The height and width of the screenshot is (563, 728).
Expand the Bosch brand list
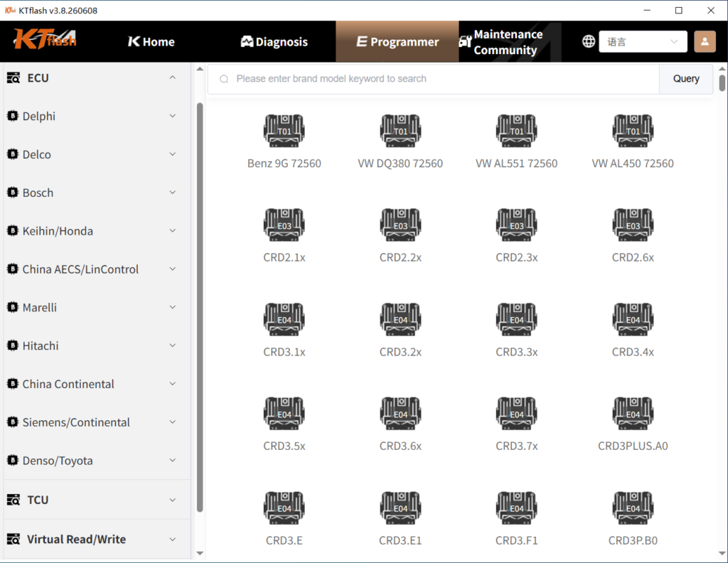click(x=97, y=193)
